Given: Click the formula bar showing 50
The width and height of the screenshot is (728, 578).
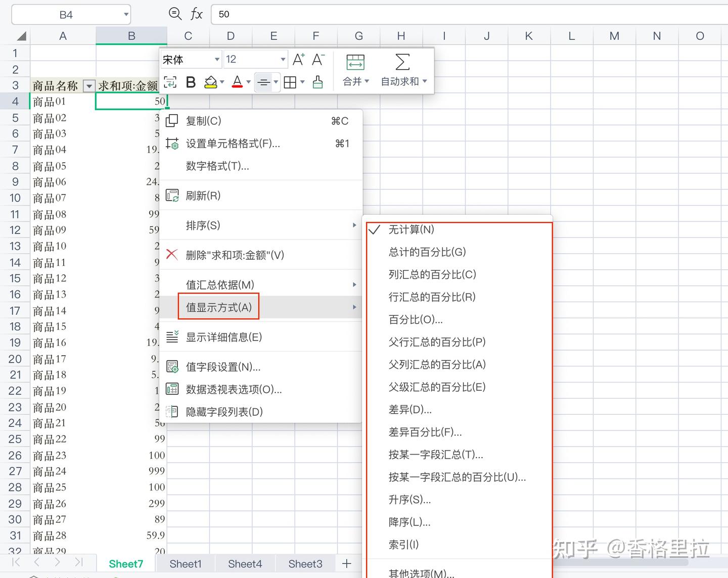Looking at the screenshot, I should point(470,14).
